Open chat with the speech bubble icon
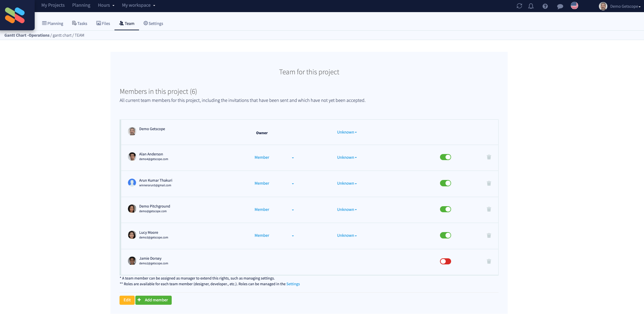Screen dimensions: 644x333 [x=560, y=6]
